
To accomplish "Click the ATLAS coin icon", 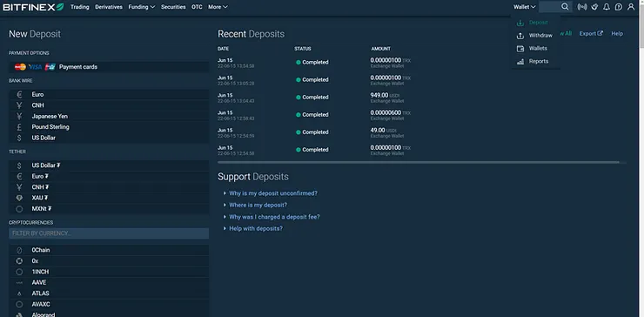I will point(19,293).
